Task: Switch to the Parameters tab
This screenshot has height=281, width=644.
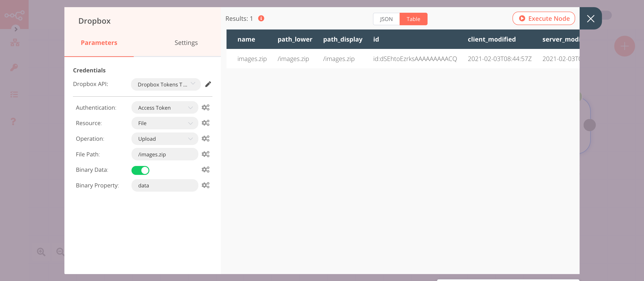Action: pos(99,42)
